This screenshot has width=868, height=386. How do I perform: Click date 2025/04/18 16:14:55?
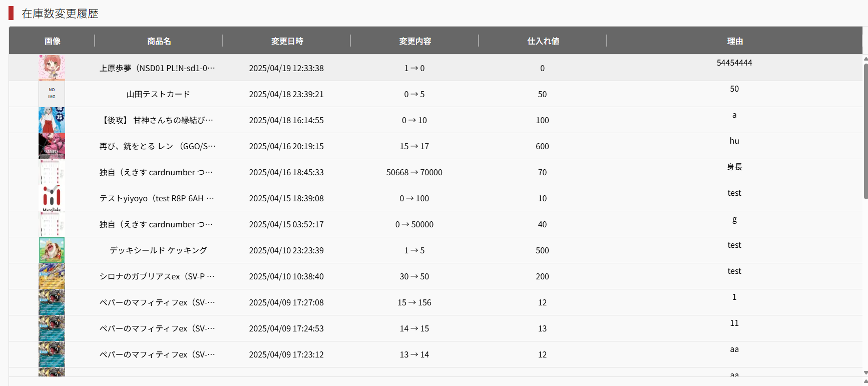[286, 120]
